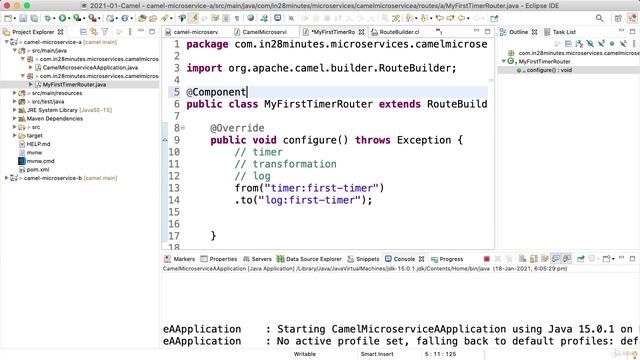Minimize the Outline view panel
Image resolution: width=640 pixels, height=360 pixels.
coord(621,31)
